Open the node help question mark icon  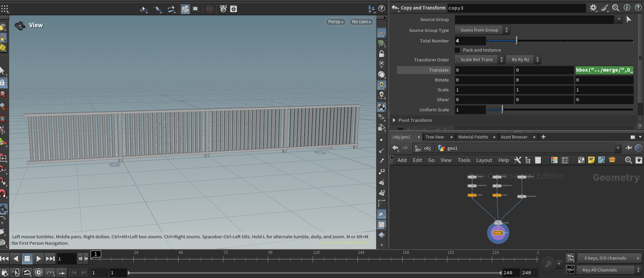tap(638, 8)
